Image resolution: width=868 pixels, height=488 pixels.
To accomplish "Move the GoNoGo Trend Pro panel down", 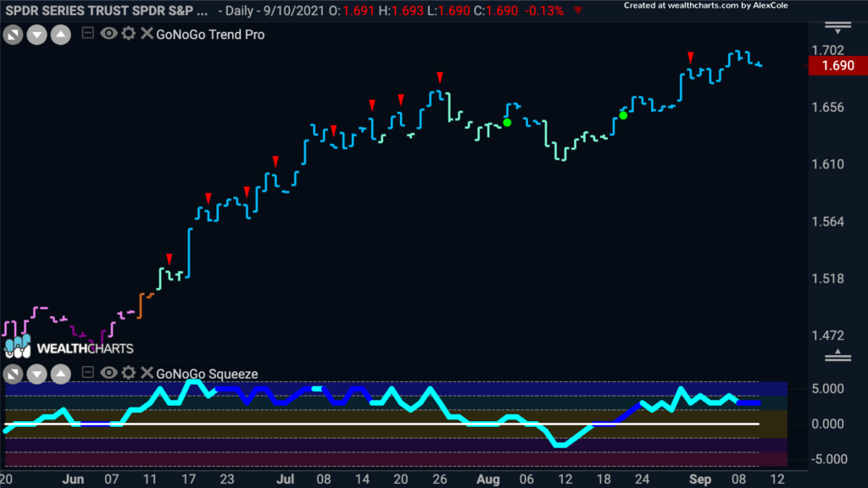I will click(36, 35).
